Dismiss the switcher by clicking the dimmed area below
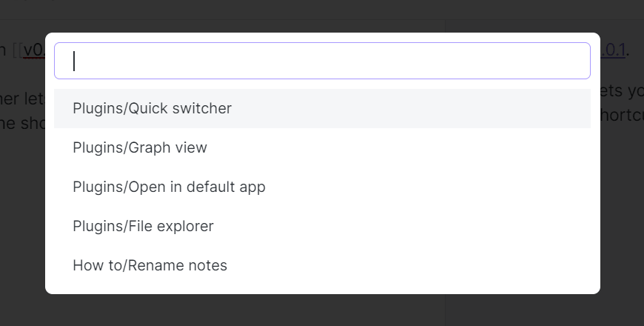This screenshot has height=326, width=644. [322, 311]
